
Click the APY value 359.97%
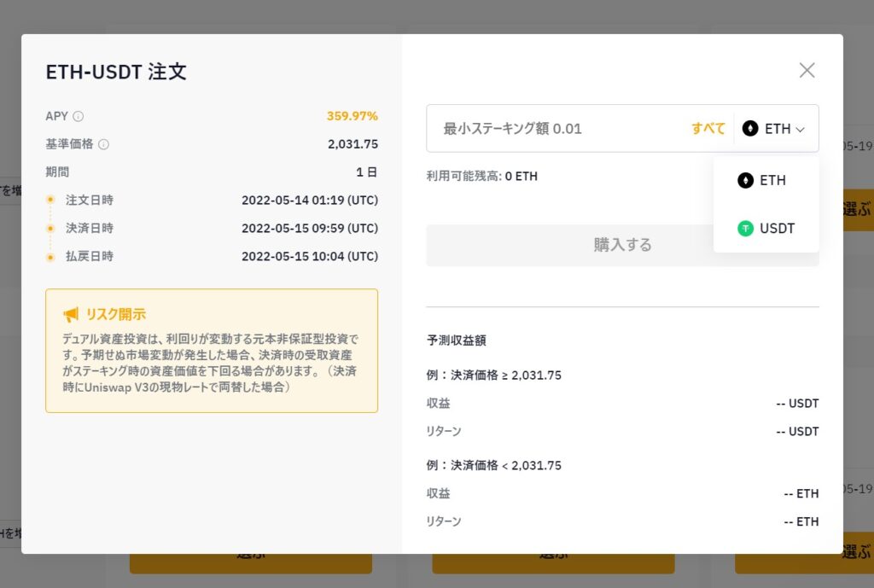353,116
